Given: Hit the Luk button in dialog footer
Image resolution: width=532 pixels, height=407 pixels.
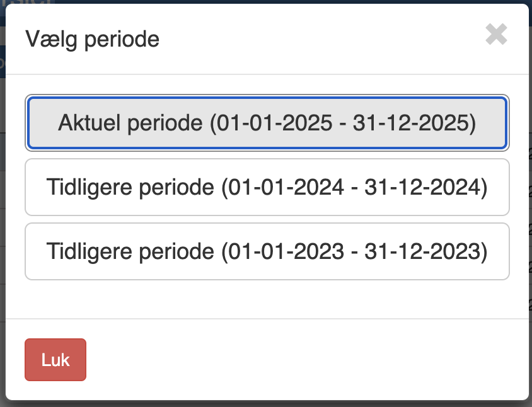Looking at the screenshot, I should click(55, 360).
